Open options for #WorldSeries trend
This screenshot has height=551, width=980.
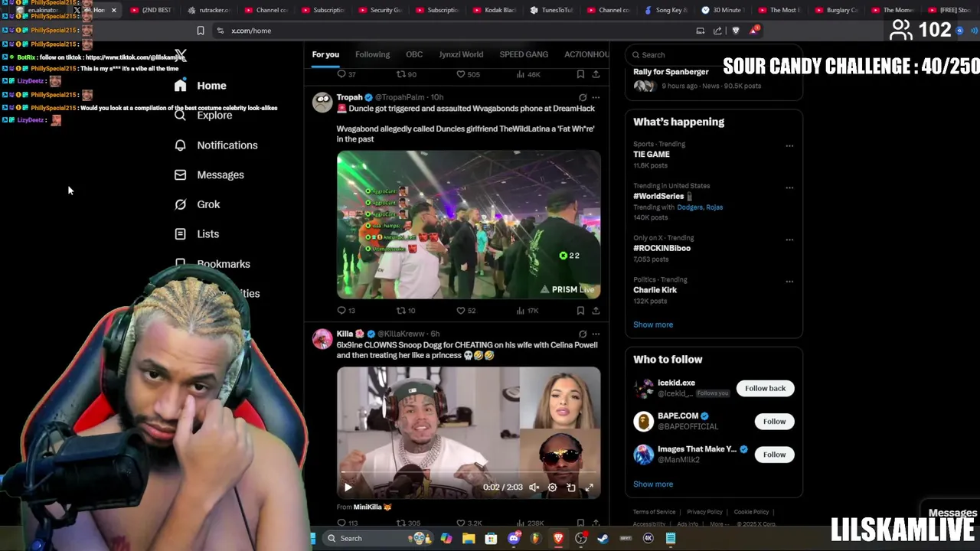coord(789,187)
